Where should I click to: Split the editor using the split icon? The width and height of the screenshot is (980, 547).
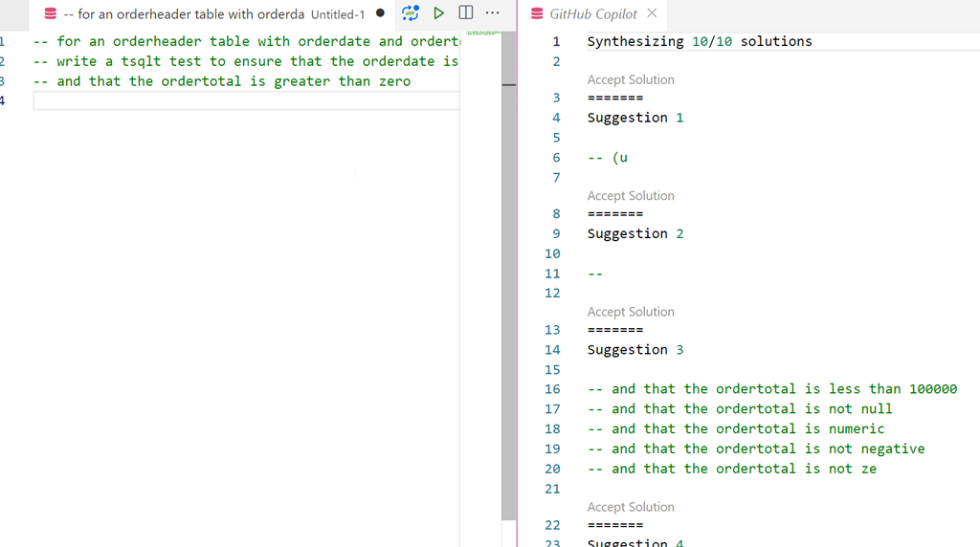pyautogui.click(x=466, y=13)
